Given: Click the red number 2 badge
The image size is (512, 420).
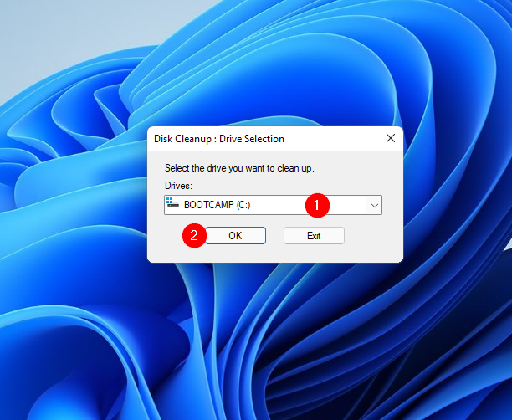Looking at the screenshot, I should 194,236.
